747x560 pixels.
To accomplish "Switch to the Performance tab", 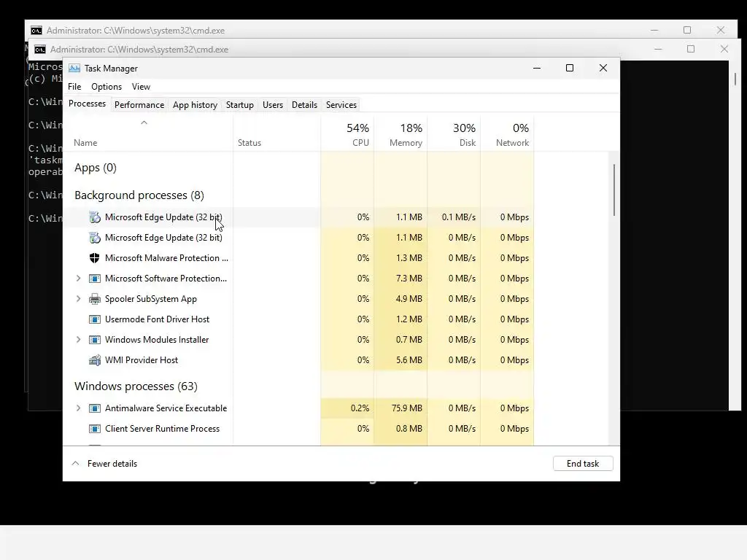I will pyautogui.click(x=139, y=105).
